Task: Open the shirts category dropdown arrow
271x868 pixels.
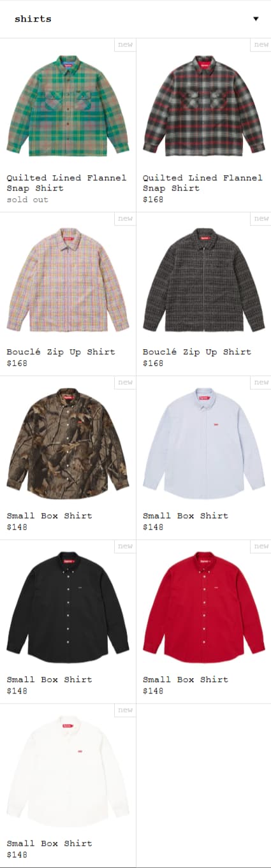Action: pos(256,19)
